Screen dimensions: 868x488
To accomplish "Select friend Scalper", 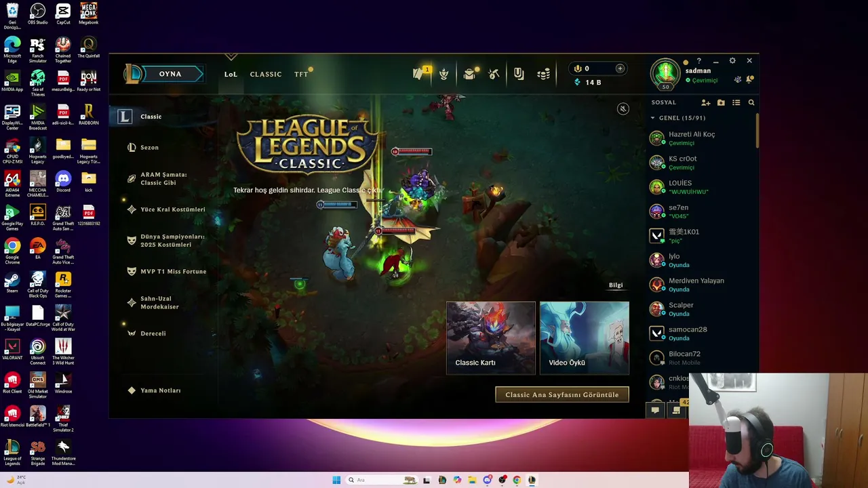I will 702,309.
